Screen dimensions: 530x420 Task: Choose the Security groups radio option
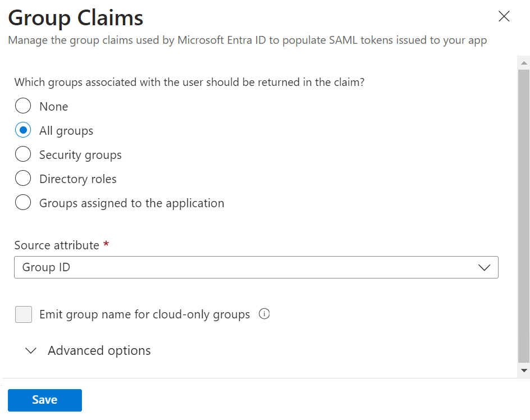pyautogui.click(x=23, y=154)
